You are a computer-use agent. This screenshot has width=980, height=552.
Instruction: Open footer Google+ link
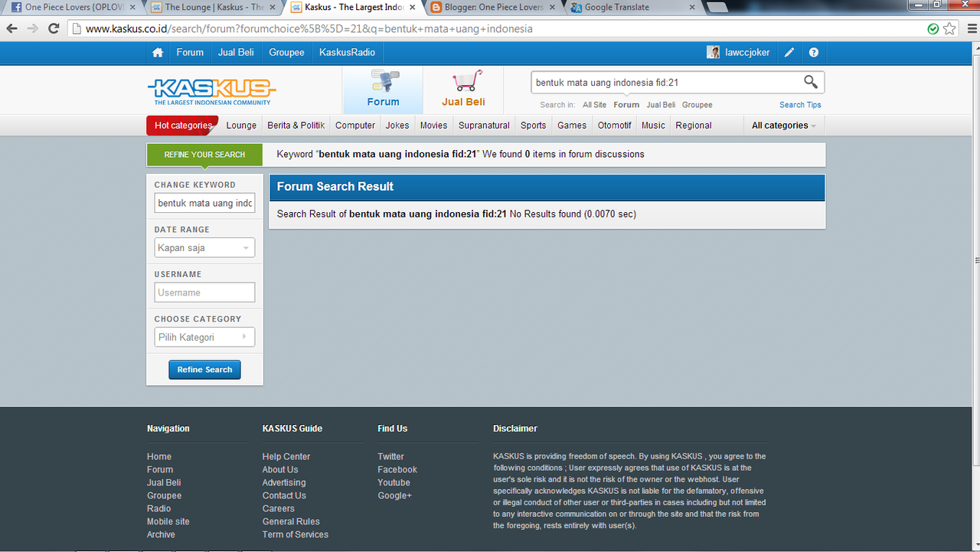coord(394,495)
